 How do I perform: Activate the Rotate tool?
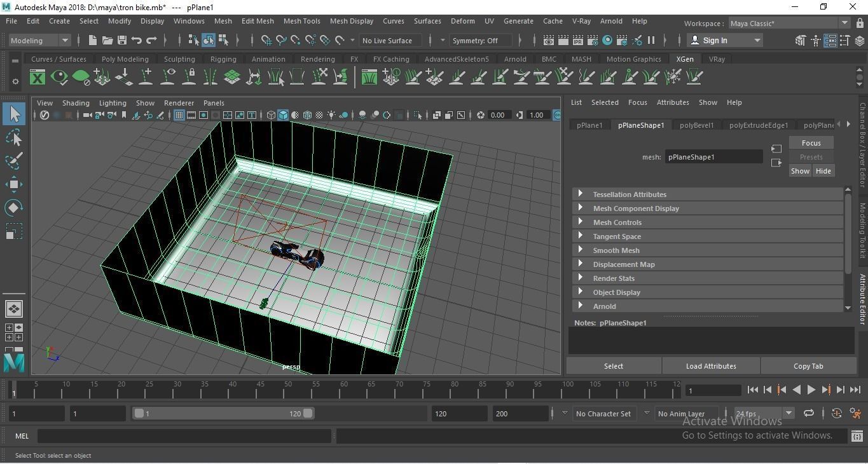(x=14, y=208)
